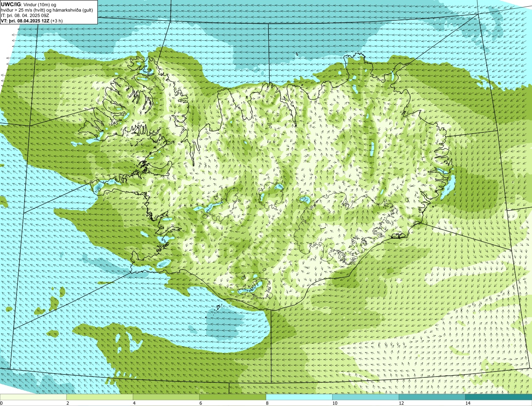Click the initial time 'IT: þri. 08. 04. 2025 09Z'
Image resolution: width=532 pixels, height=406 pixels.
point(25,15)
